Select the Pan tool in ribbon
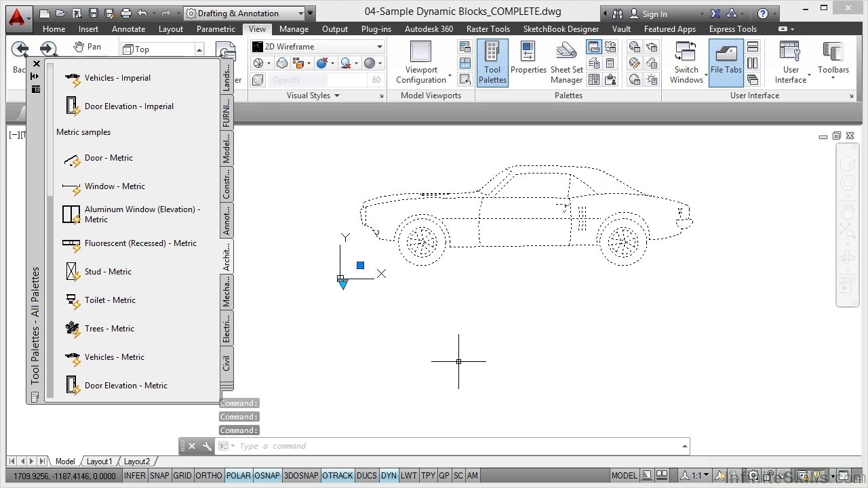868x488 pixels. (87, 46)
